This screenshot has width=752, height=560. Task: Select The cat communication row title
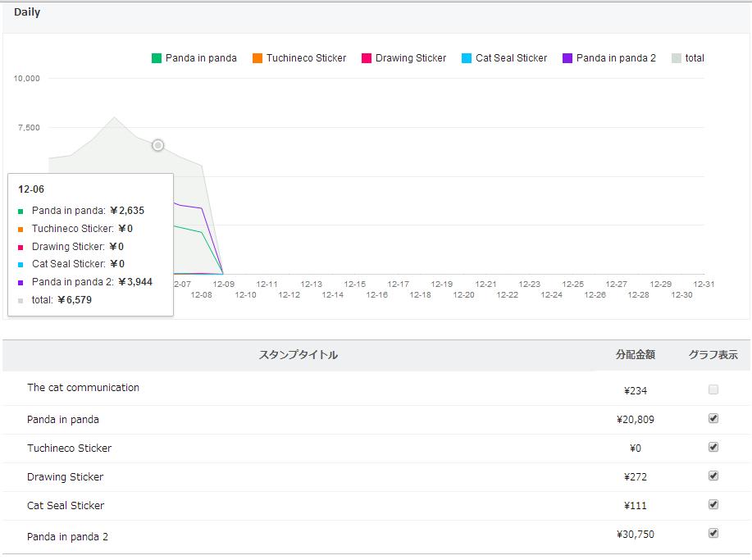(83, 388)
